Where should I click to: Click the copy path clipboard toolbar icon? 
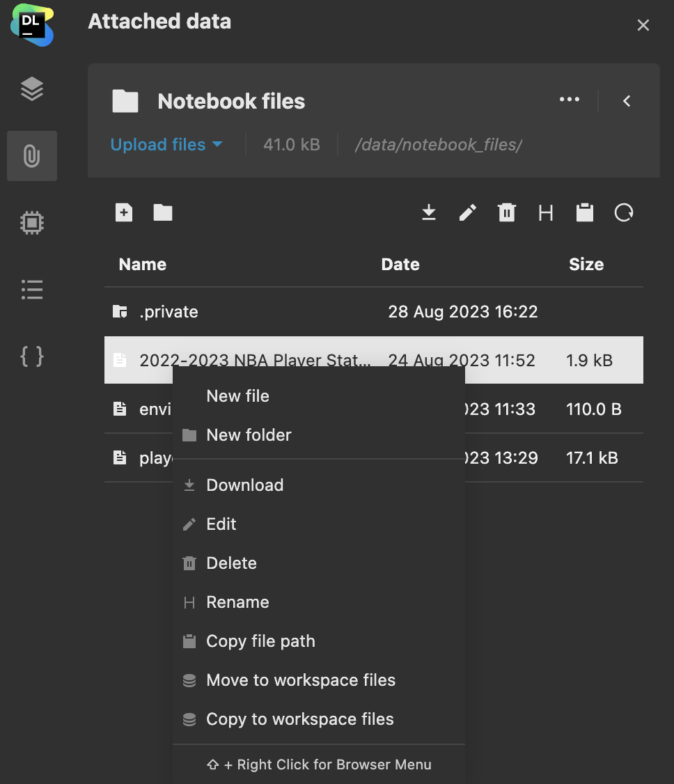(x=585, y=212)
